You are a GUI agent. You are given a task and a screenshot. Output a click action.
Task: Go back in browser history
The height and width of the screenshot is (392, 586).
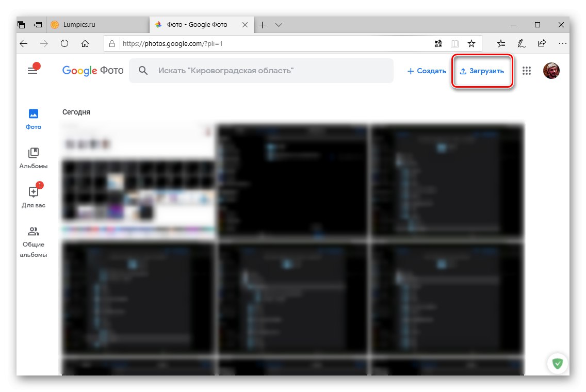point(24,44)
